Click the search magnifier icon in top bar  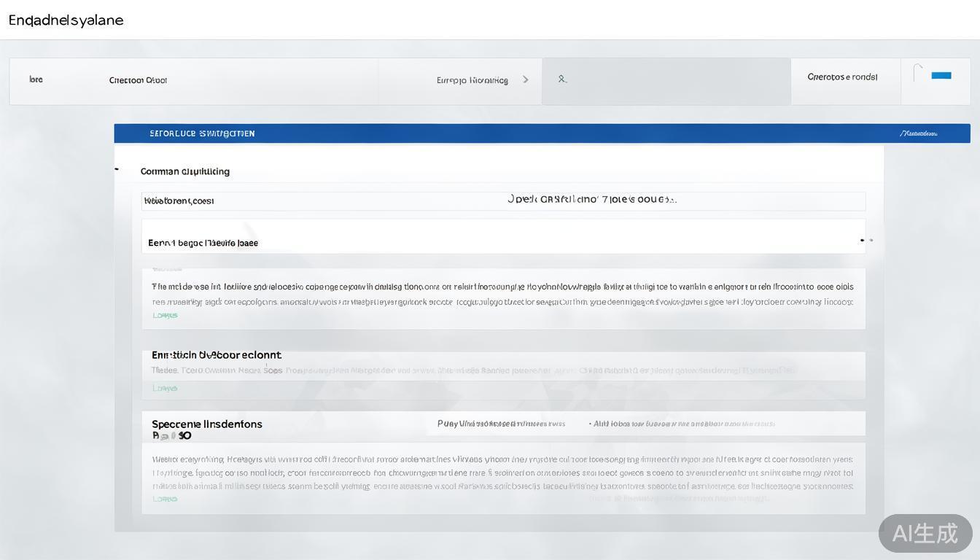pyautogui.click(x=562, y=79)
